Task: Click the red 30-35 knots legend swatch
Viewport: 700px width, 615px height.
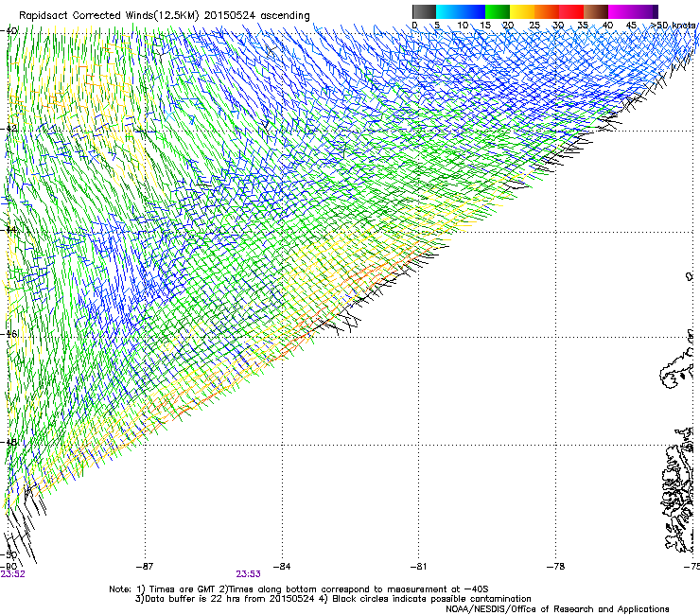Action: coord(571,11)
